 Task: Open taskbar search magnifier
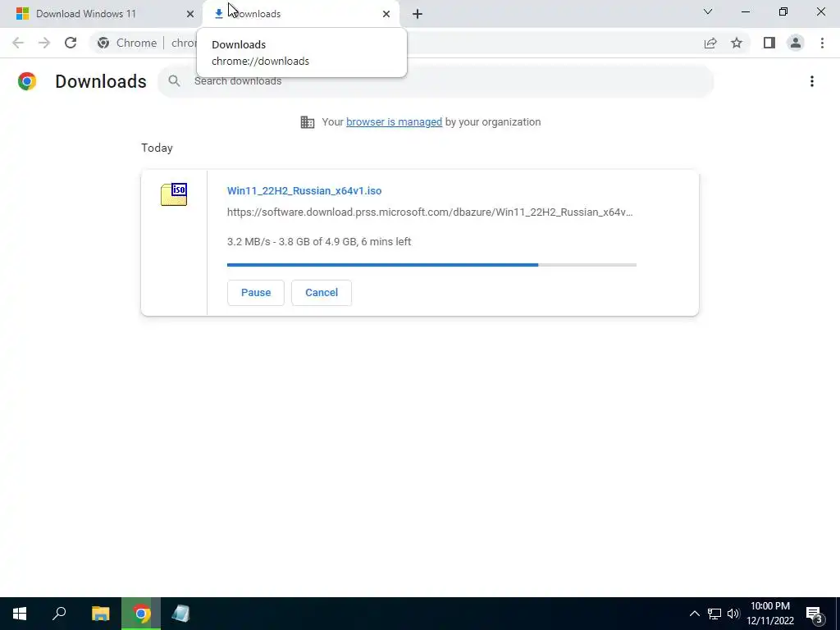click(x=59, y=614)
